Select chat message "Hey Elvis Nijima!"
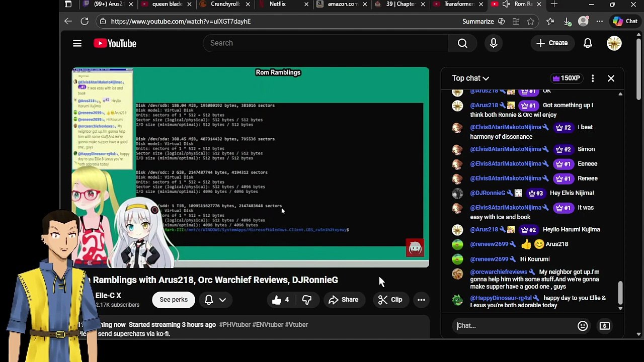 572,193
